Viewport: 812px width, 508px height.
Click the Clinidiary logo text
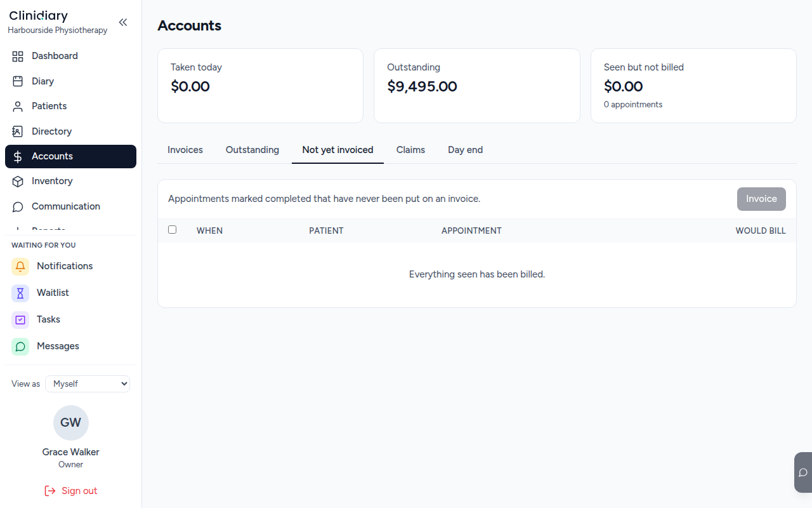38,16
